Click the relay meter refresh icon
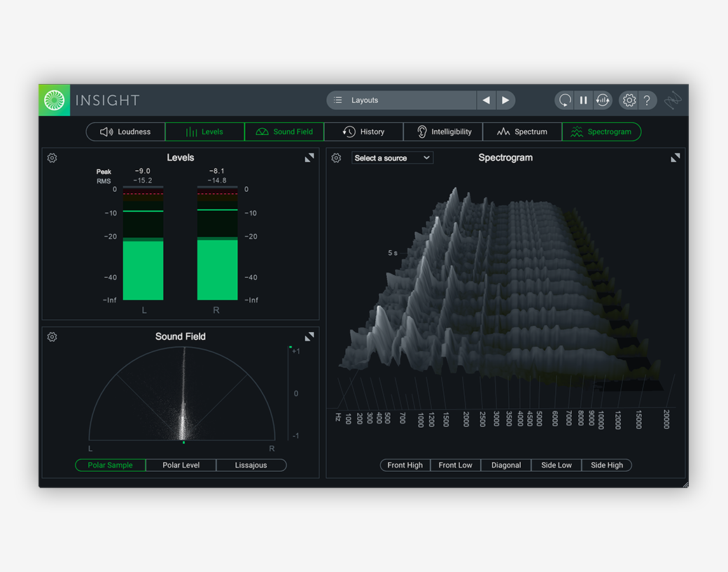Screen dimensions: 728x572 603,100
